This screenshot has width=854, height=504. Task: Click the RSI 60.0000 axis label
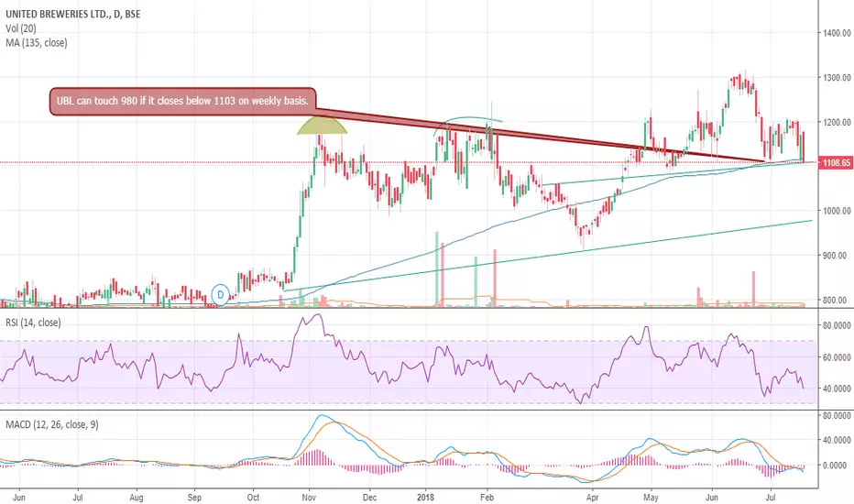(x=837, y=357)
